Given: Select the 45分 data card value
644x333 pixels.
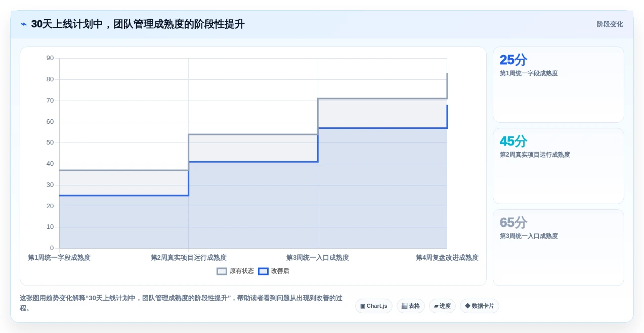Looking at the screenshot, I should [x=513, y=141].
